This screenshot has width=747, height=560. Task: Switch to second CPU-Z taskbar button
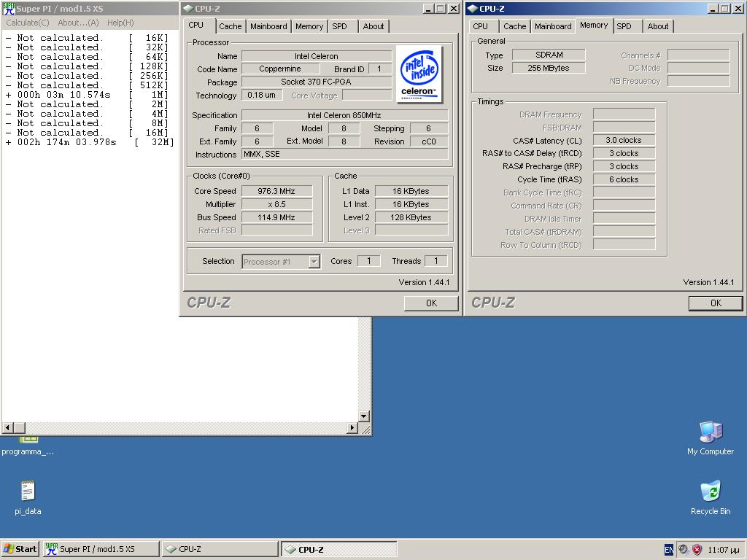tap(338, 549)
